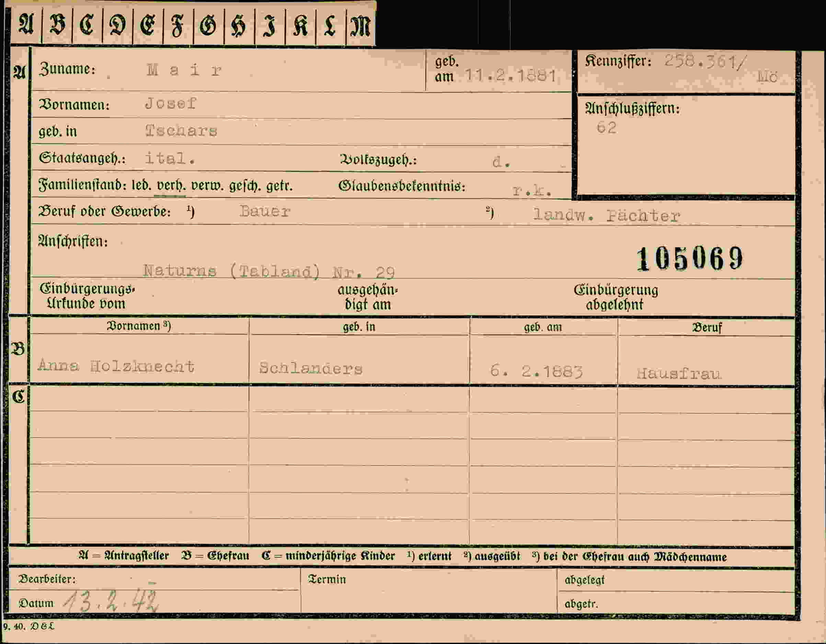Select index tab letter J
Viewport: 826px width, 644px height.
[269, 26]
